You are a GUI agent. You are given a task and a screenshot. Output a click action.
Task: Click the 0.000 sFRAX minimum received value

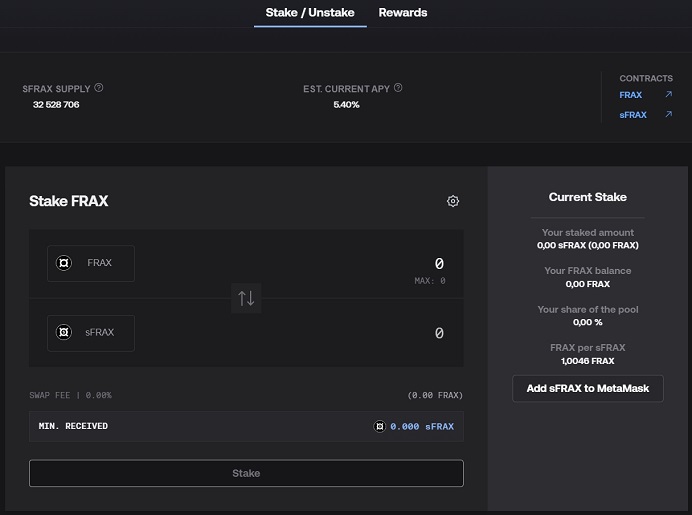click(x=422, y=426)
